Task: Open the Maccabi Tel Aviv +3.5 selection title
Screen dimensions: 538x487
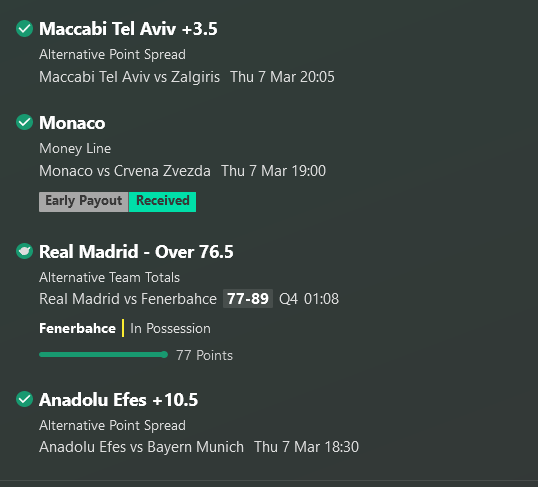Action: [128, 28]
